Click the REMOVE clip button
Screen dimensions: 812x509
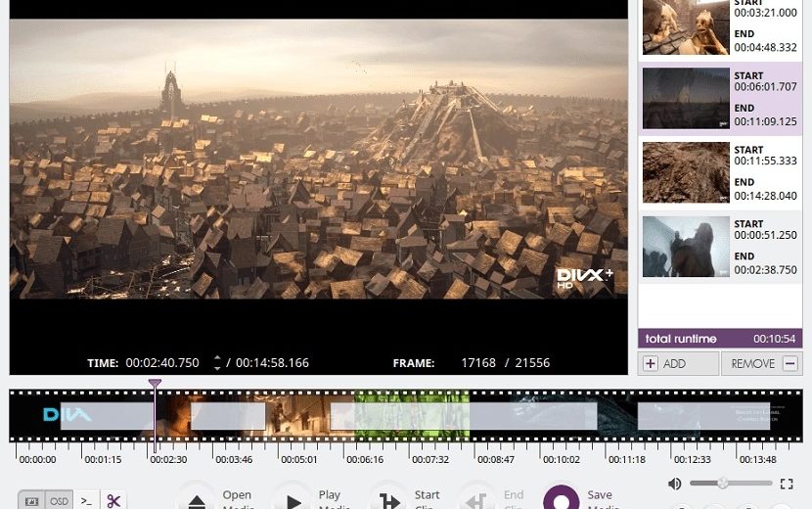(762, 363)
